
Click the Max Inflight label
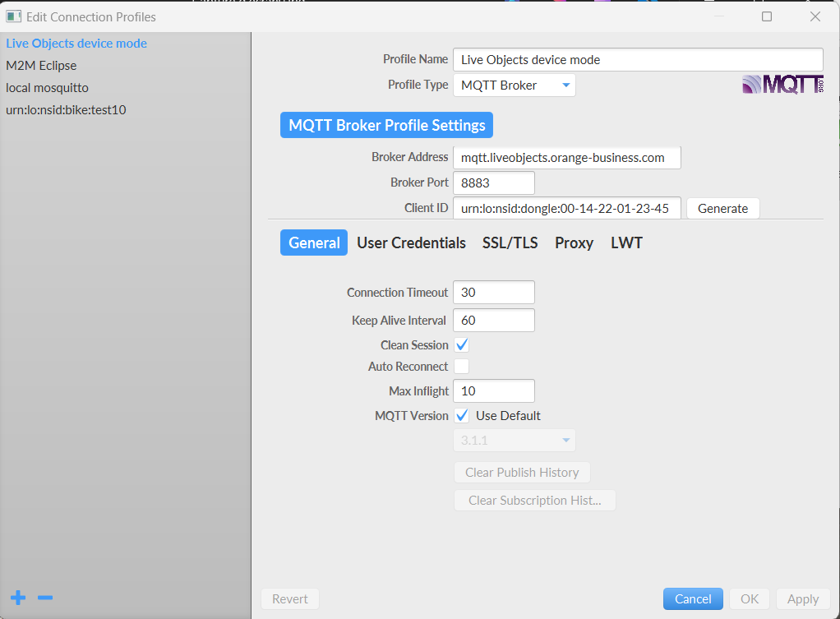(x=418, y=391)
